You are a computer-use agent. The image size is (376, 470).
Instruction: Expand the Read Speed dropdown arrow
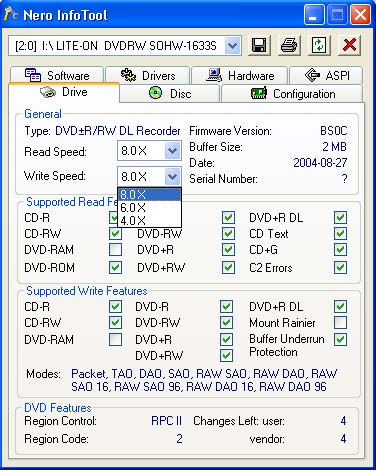point(172,151)
